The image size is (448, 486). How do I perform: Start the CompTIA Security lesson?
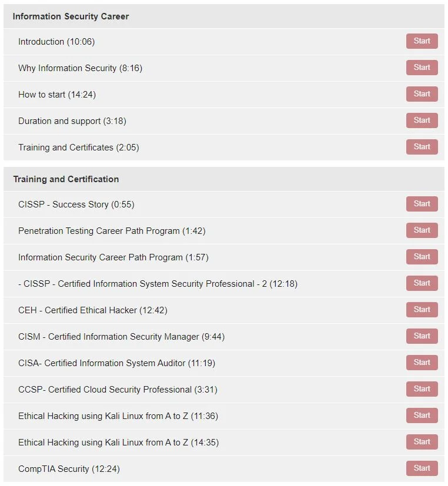[422, 468]
